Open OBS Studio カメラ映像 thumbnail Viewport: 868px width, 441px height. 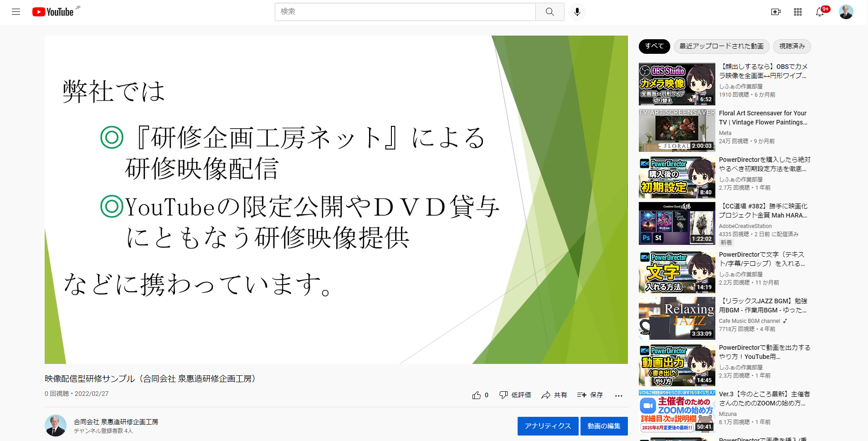677,84
